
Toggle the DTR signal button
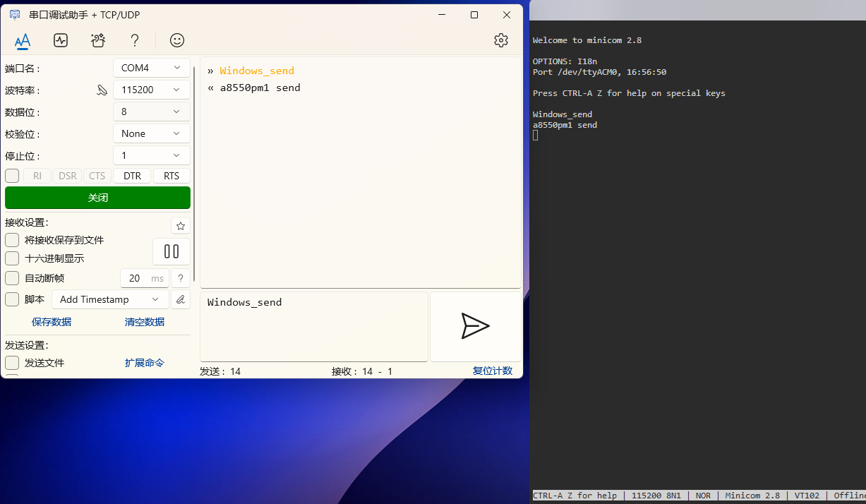pyautogui.click(x=132, y=176)
